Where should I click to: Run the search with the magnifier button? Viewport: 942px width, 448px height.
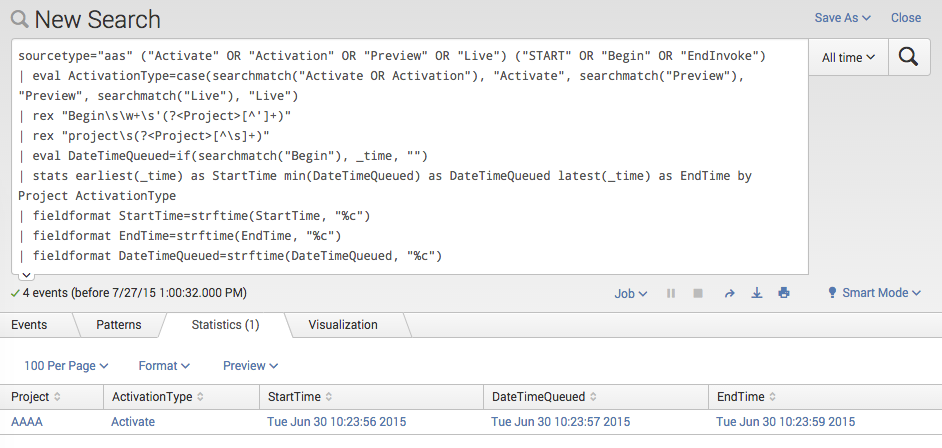pyautogui.click(x=908, y=57)
